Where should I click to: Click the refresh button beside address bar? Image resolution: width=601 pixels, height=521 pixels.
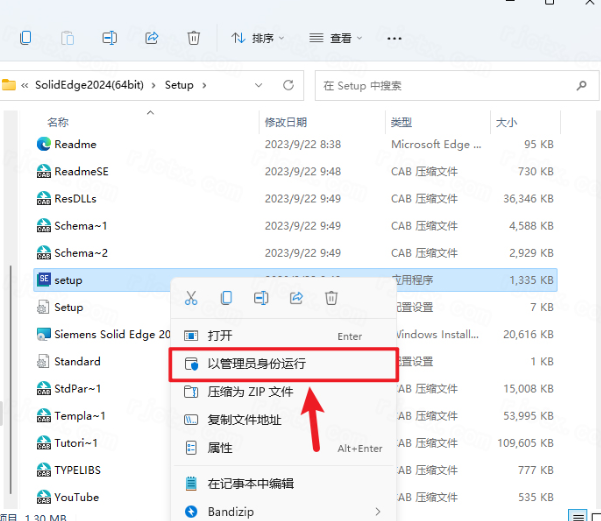[x=289, y=86]
